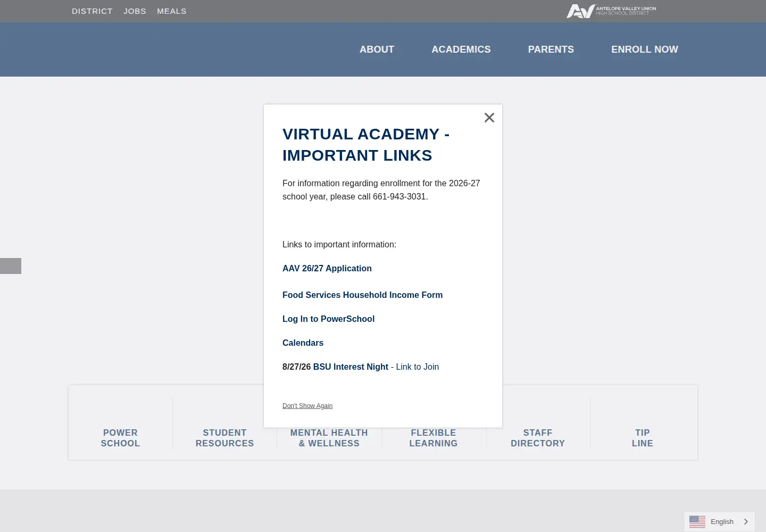
Task: Open the Meals link
Action: click(x=172, y=11)
